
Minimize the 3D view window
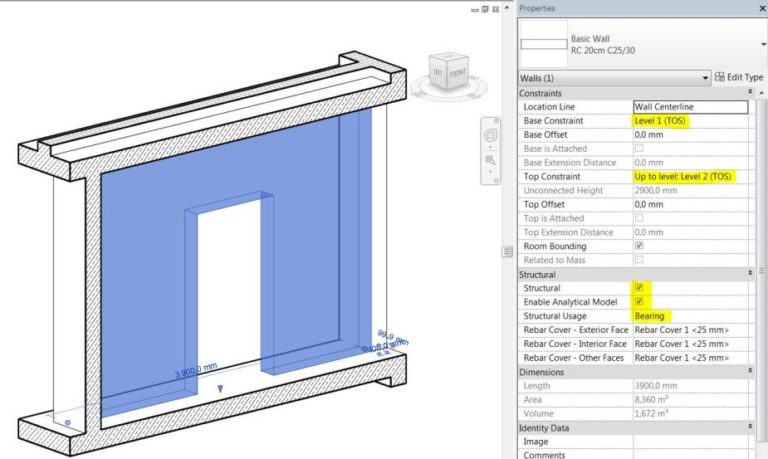click(472, 8)
